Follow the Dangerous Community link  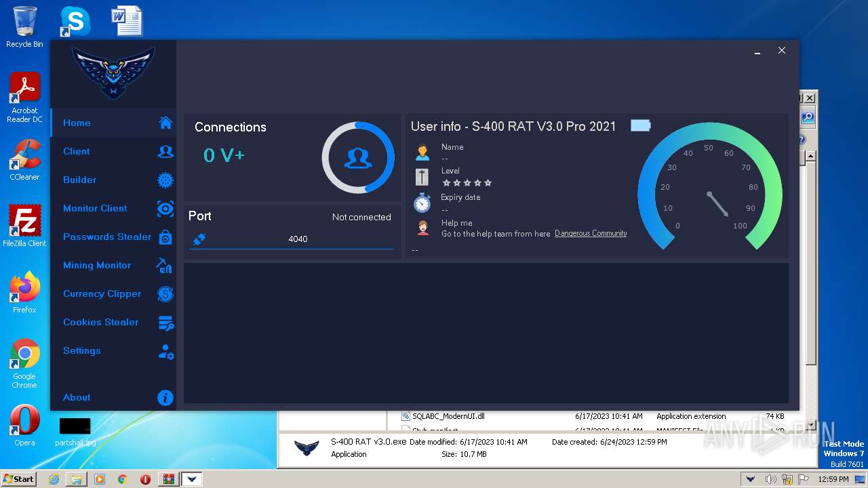click(591, 233)
